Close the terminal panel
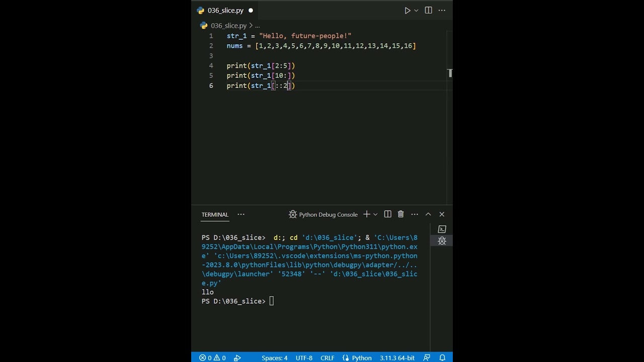 point(442,214)
